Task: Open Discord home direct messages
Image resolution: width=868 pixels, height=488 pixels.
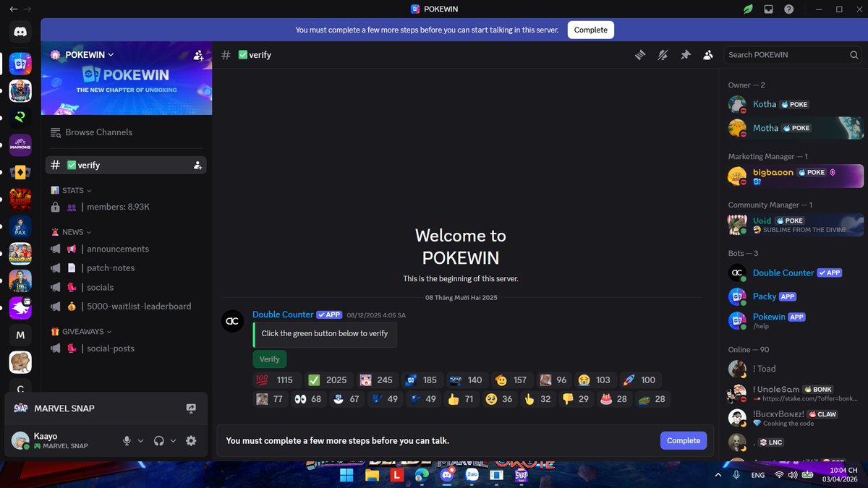Action: coord(20,31)
